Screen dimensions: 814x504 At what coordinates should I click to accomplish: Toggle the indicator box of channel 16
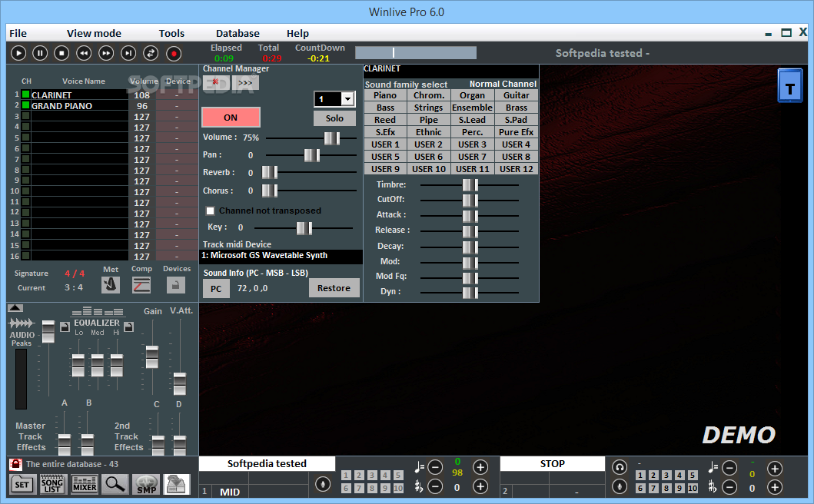click(25, 255)
